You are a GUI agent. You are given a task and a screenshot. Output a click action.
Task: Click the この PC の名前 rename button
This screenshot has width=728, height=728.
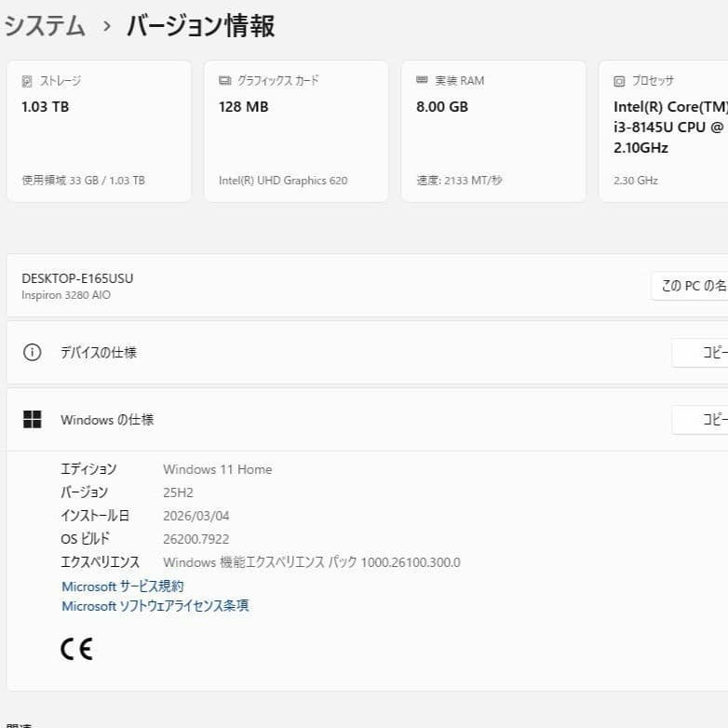click(690, 286)
